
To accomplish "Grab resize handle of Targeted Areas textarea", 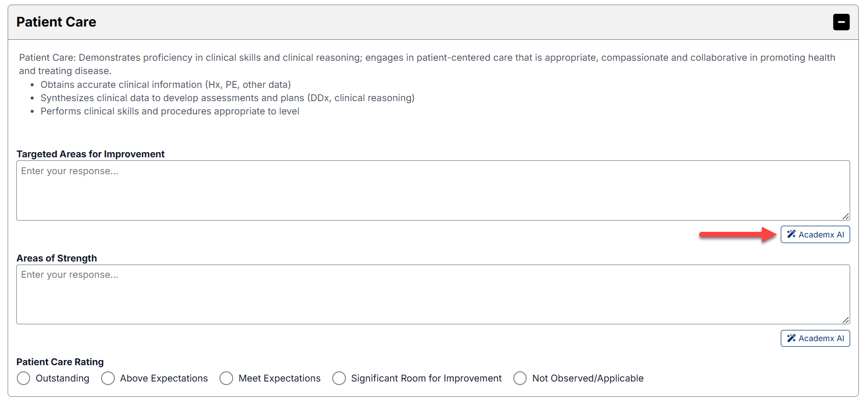I will [x=846, y=217].
